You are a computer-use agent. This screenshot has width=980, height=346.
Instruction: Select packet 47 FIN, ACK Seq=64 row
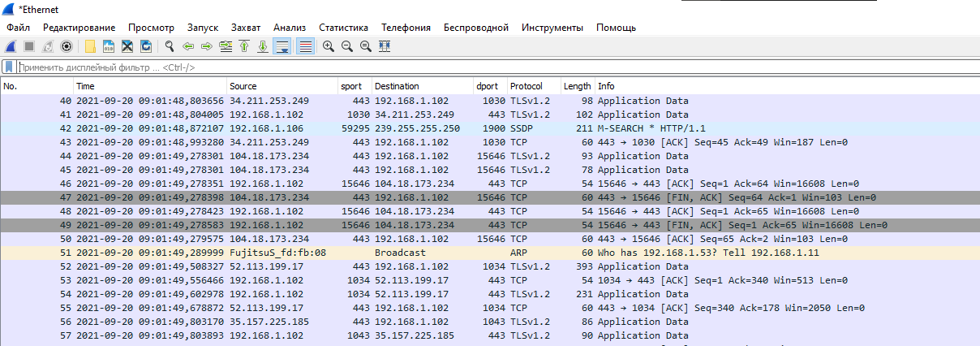[490, 197]
